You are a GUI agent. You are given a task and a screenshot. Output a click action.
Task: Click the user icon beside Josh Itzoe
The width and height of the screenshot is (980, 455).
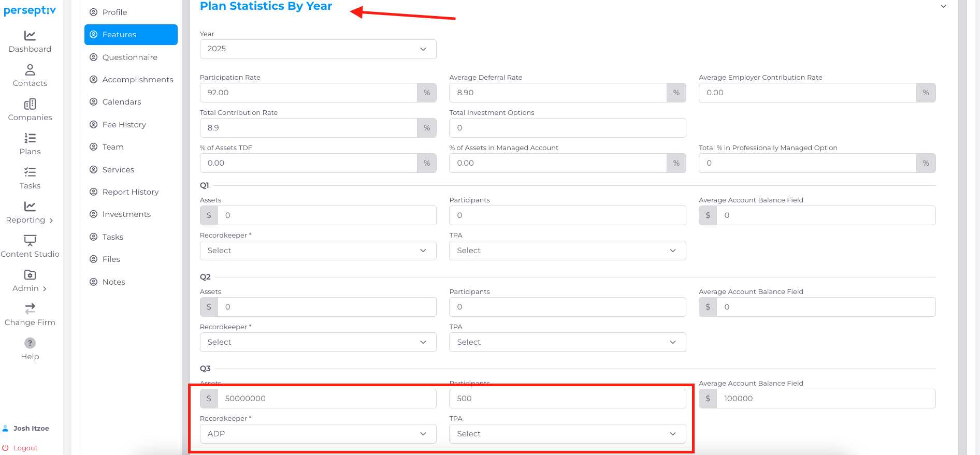click(x=6, y=428)
